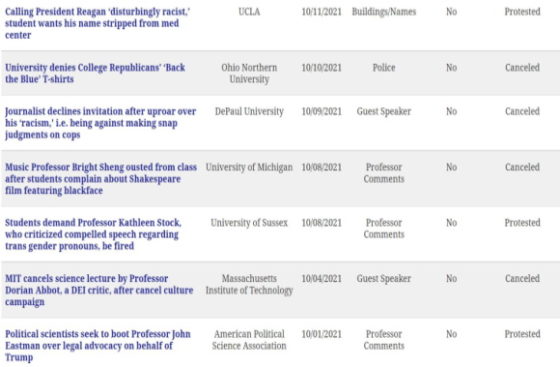
Task: Click American Political Science Association cell
Action: click(x=249, y=340)
